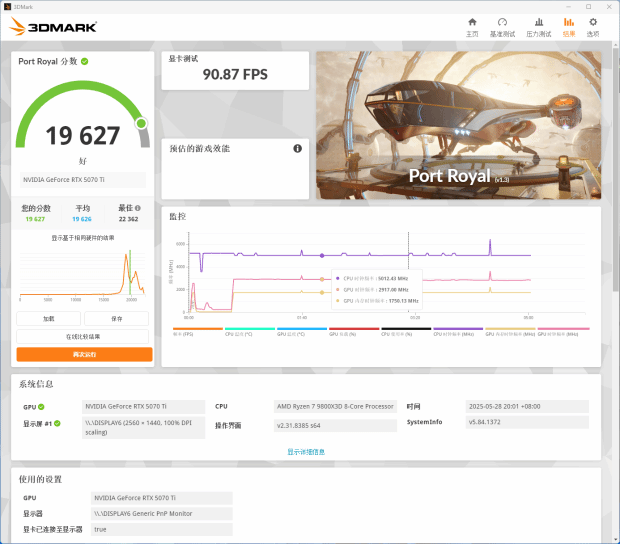Toggle the CPU 温度 (°C) legend line
This screenshot has height=544, width=620.
pyautogui.click(x=250, y=331)
